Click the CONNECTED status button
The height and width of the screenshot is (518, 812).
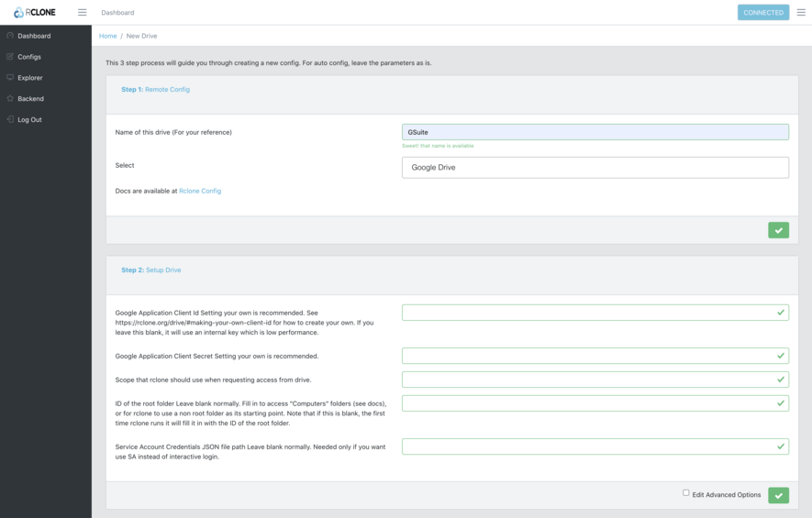pyautogui.click(x=763, y=13)
